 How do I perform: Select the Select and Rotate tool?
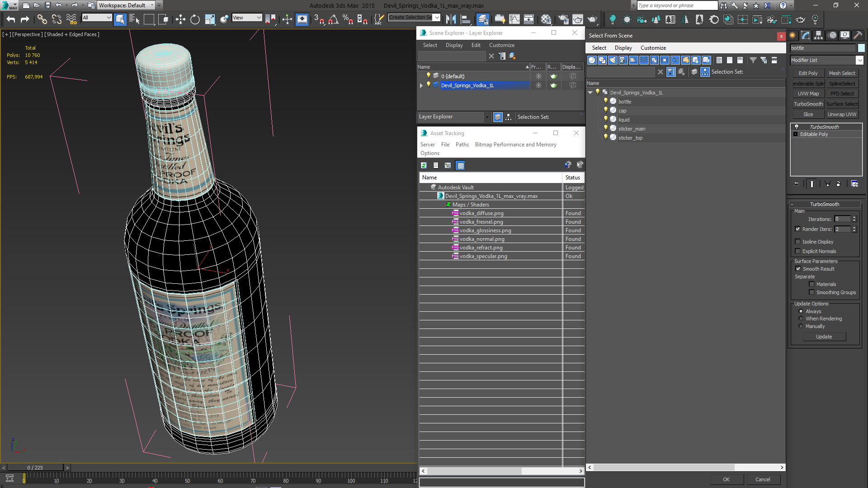(195, 19)
